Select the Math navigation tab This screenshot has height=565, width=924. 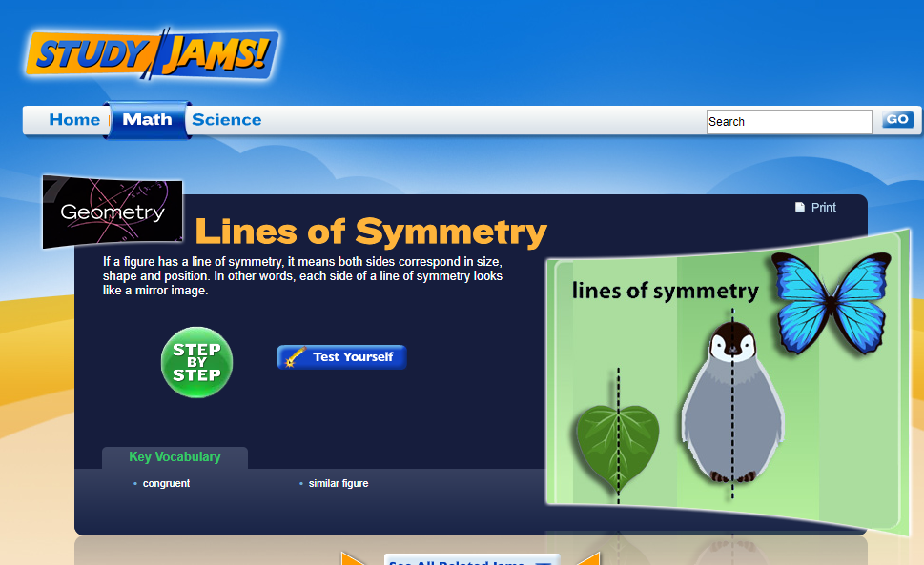148,119
